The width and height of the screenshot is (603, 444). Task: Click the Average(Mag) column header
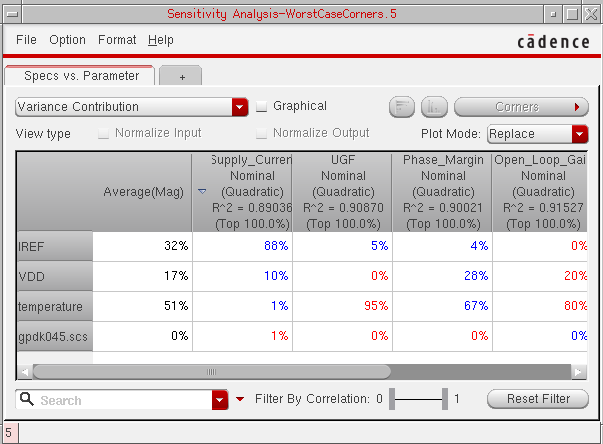tap(143, 192)
